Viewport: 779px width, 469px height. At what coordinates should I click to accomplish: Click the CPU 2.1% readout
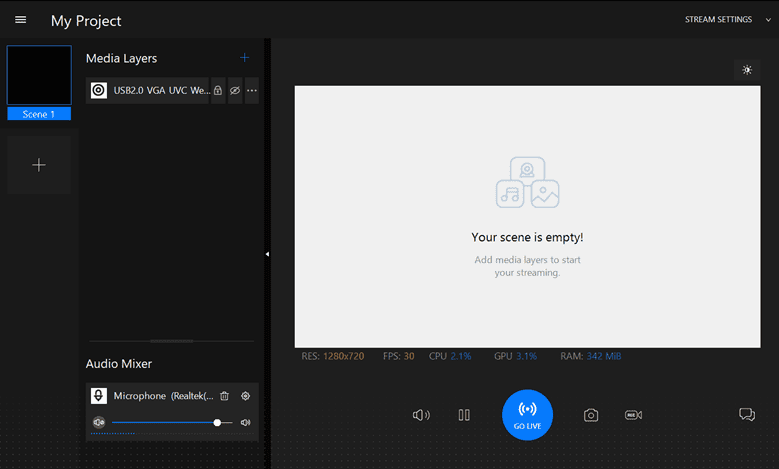coord(450,356)
